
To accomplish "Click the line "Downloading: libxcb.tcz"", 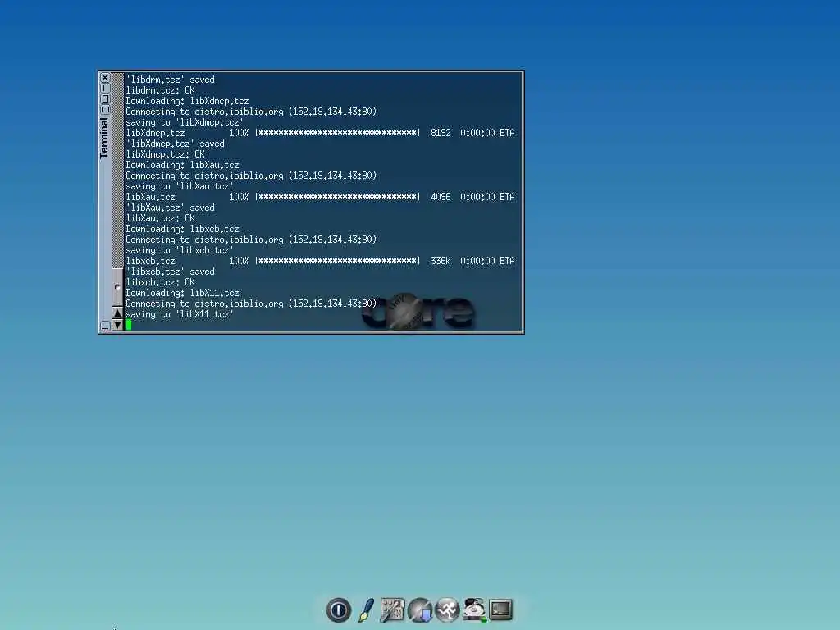I will coord(182,229).
